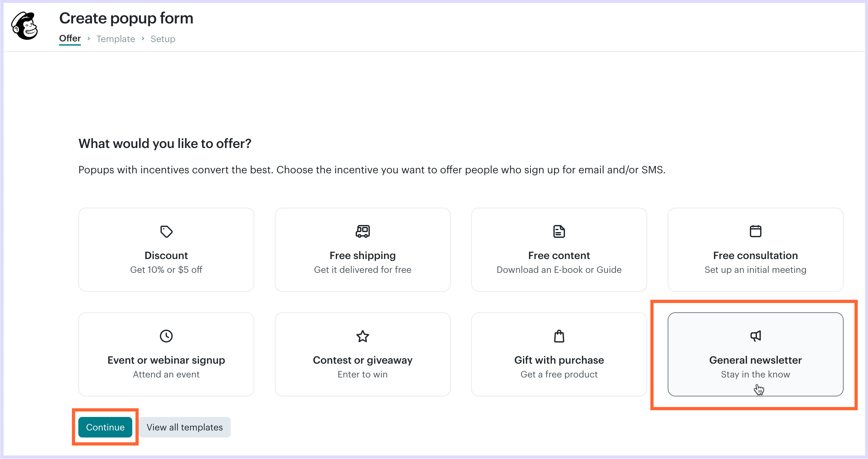This screenshot has height=459, width=868.
Task: Click the Free consultation calendar icon
Action: pyautogui.click(x=755, y=231)
